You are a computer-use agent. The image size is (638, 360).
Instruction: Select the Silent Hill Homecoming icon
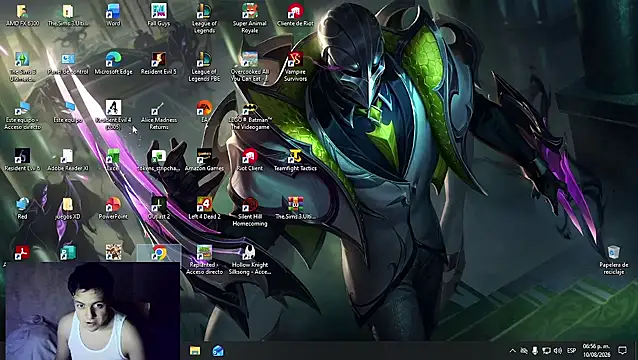click(250, 211)
